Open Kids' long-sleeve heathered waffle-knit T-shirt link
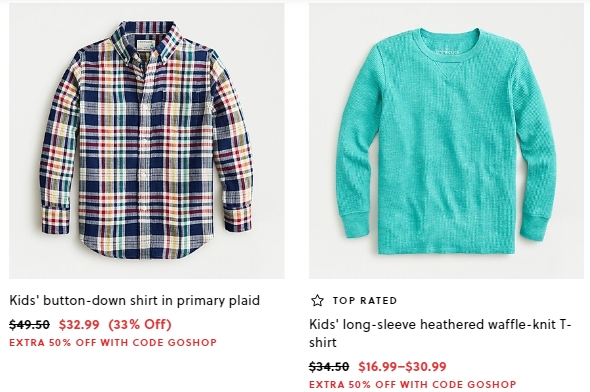Viewport: 590px width, 392px height. coord(440,333)
